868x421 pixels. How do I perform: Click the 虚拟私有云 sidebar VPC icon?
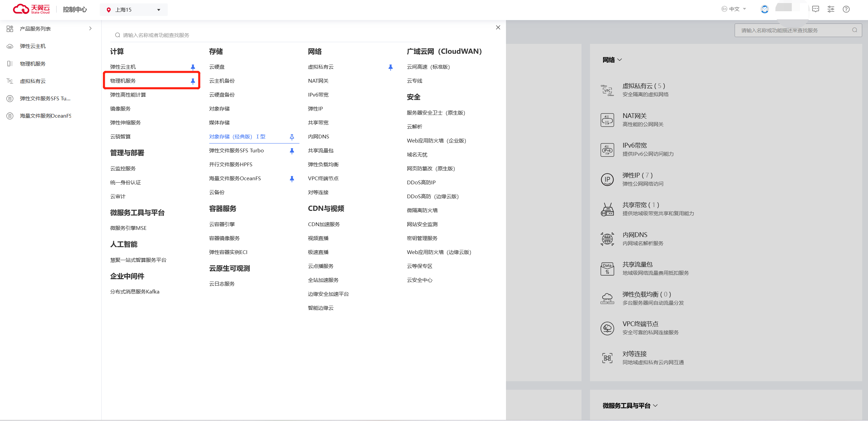click(x=10, y=81)
